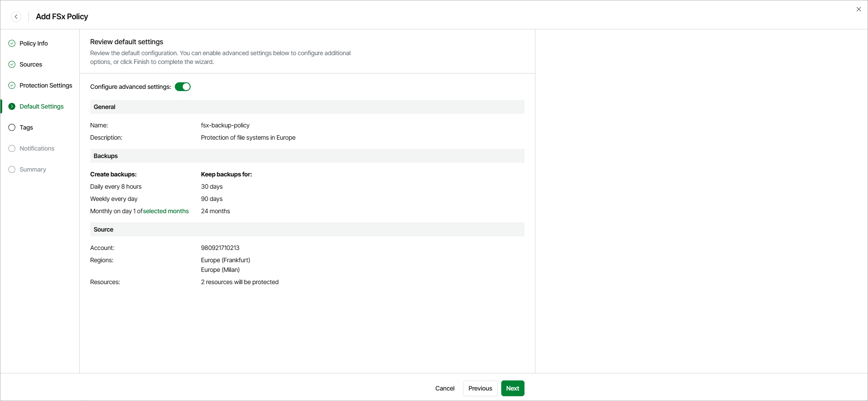Select the Summary step label
Image resolution: width=868 pixels, height=401 pixels.
(33, 169)
